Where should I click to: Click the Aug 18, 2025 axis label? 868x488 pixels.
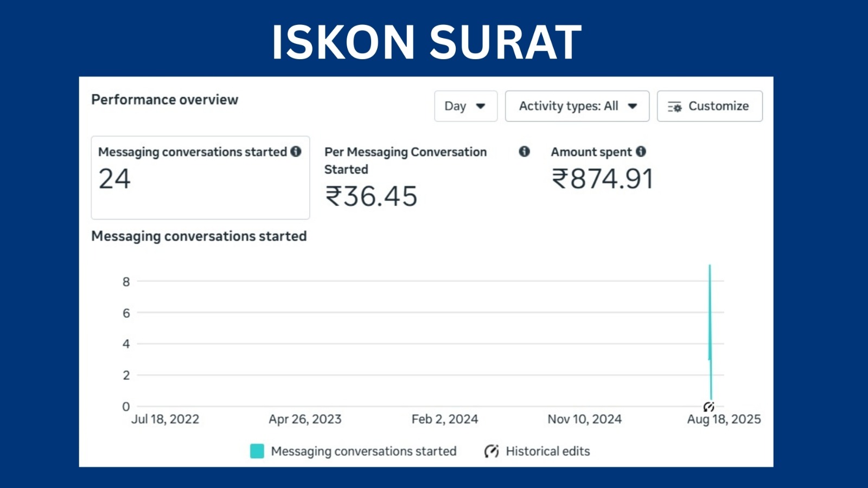click(x=724, y=419)
